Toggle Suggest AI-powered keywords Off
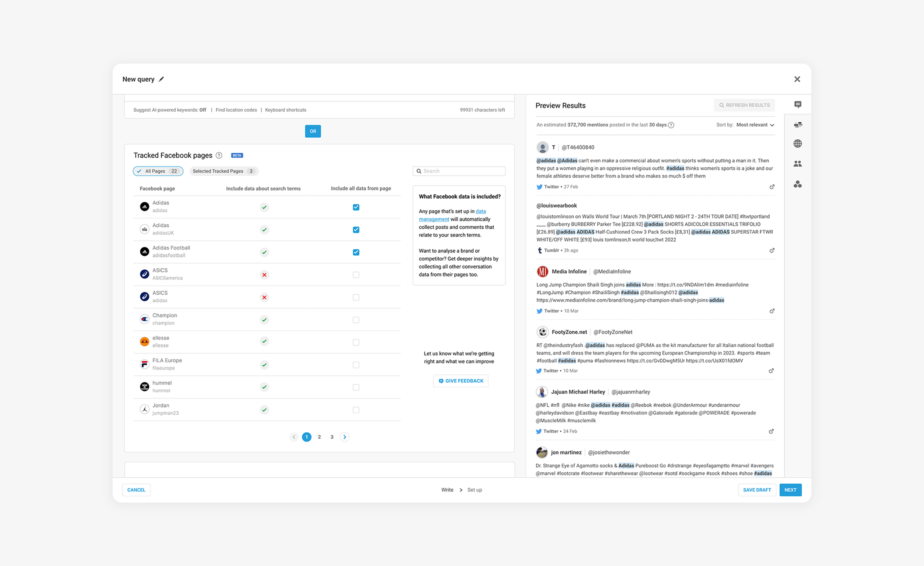 click(169, 110)
